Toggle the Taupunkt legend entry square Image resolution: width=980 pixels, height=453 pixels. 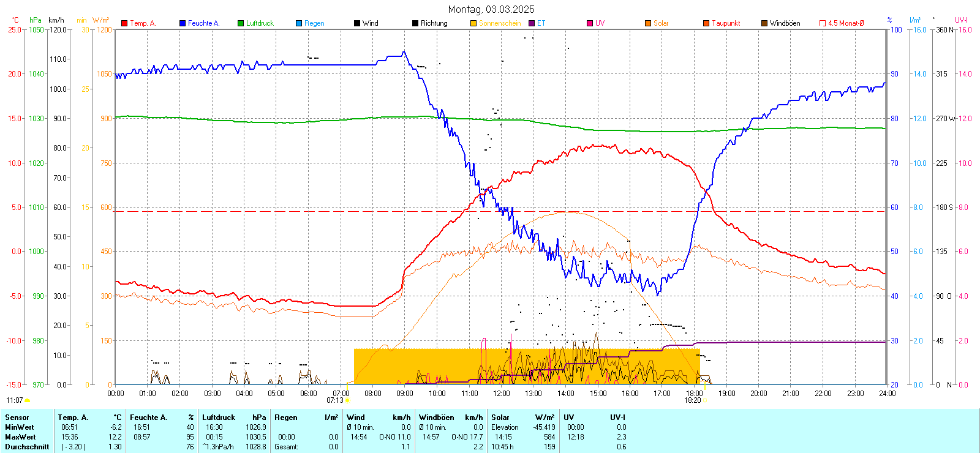tap(706, 23)
